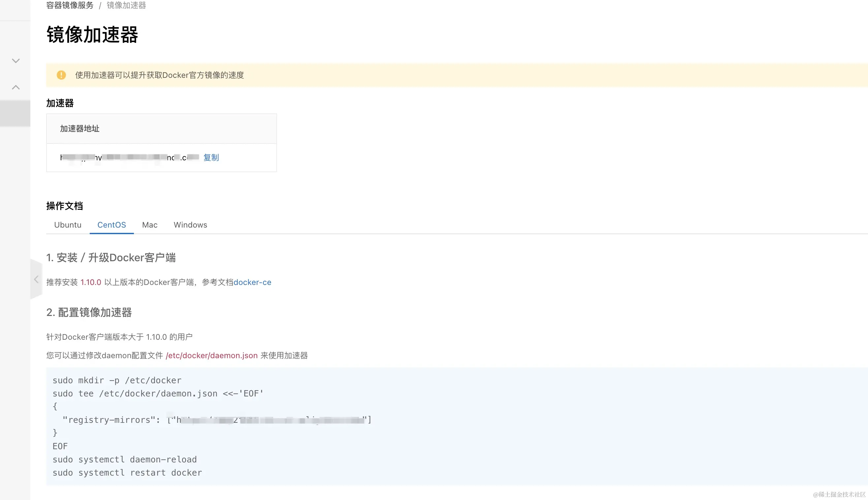
Task: Click the red 1.10.0 version text
Action: click(91, 282)
